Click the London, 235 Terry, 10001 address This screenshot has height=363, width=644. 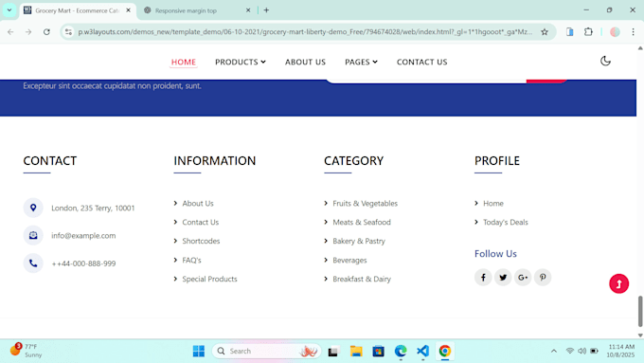(x=93, y=208)
